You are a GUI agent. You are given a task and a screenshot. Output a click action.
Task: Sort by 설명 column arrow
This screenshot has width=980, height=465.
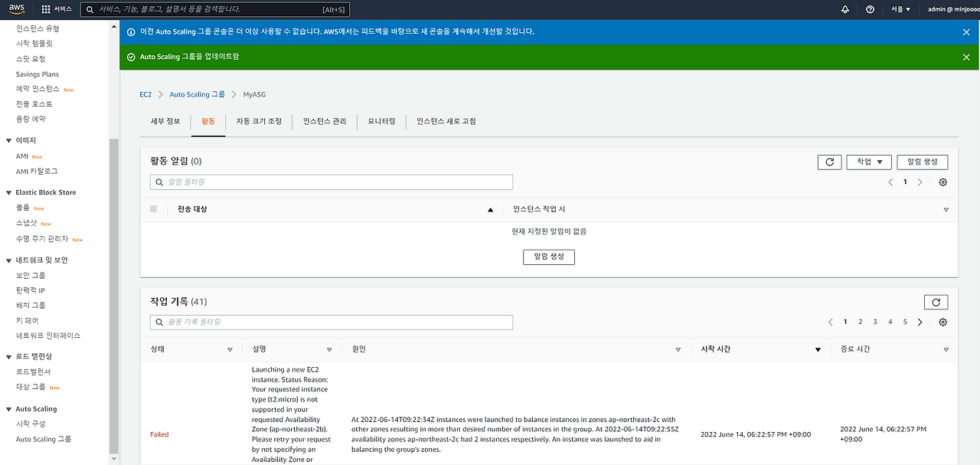(x=329, y=350)
